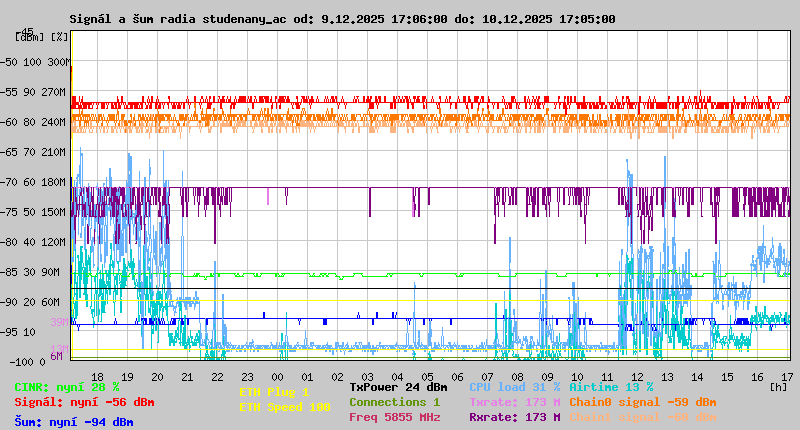Click the chart title 'Signál a šum radia studenany_ac'
The height and width of the screenshot is (430, 800).
[178, 19]
